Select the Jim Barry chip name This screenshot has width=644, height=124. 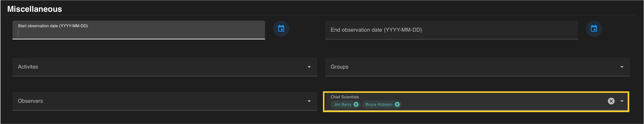click(x=342, y=105)
